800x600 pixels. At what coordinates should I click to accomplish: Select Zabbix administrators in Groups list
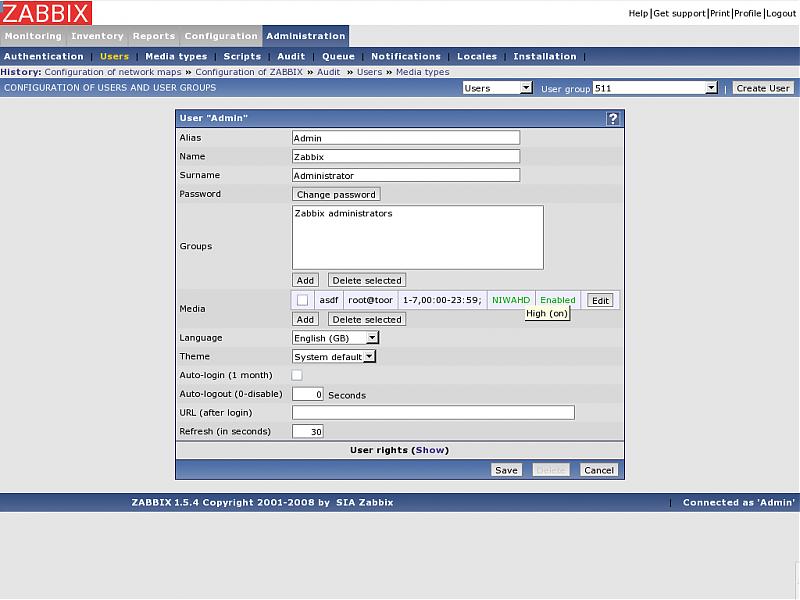coord(343,213)
